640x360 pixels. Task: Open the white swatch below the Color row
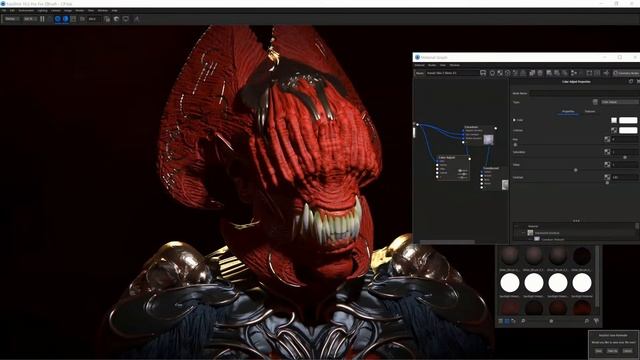pyautogui.click(x=628, y=130)
